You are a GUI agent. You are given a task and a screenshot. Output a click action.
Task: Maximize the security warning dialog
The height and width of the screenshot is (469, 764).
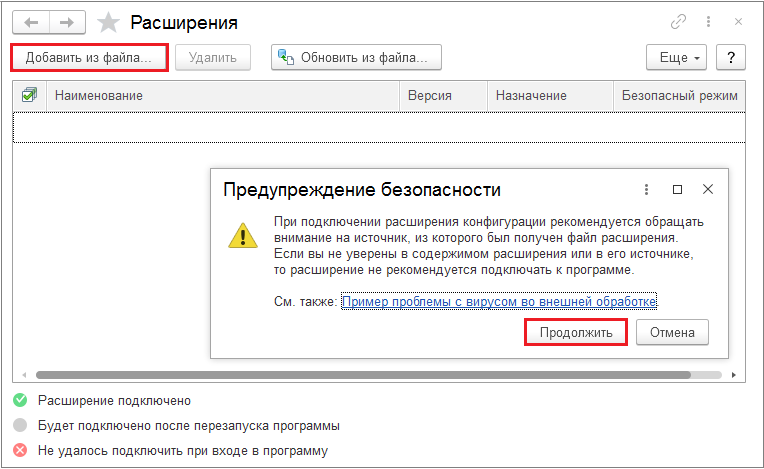pyautogui.click(x=677, y=189)
